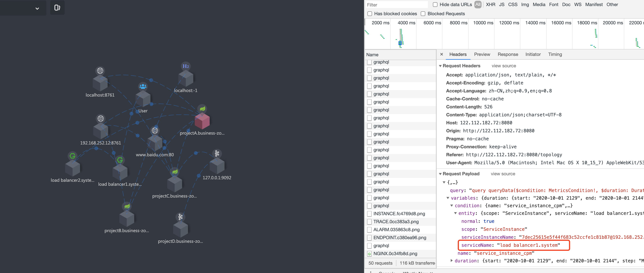Click view source beside Request Headers

(x=504, y=66)
